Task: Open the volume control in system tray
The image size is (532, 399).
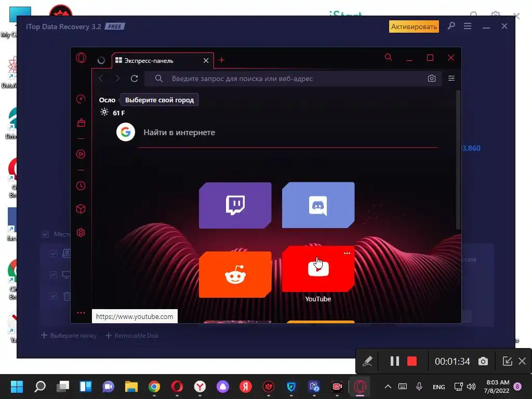Action: 471,387
